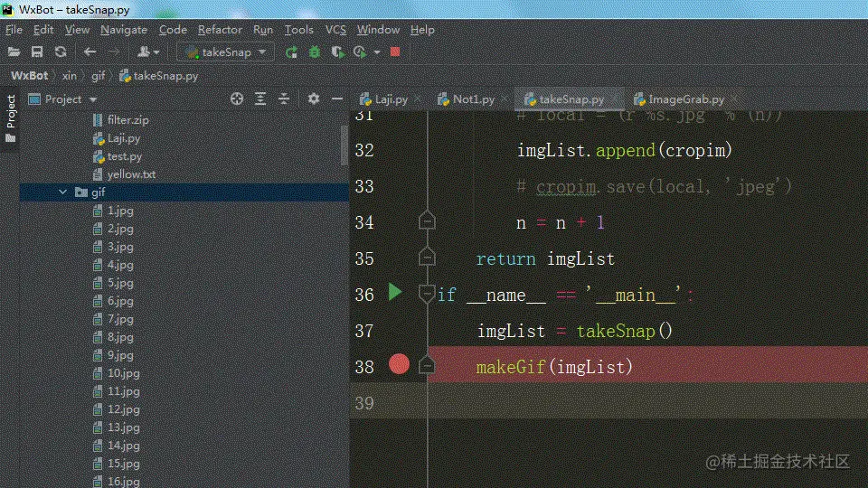Locate opened file with the crosshair icon

(x=237, y=99)
